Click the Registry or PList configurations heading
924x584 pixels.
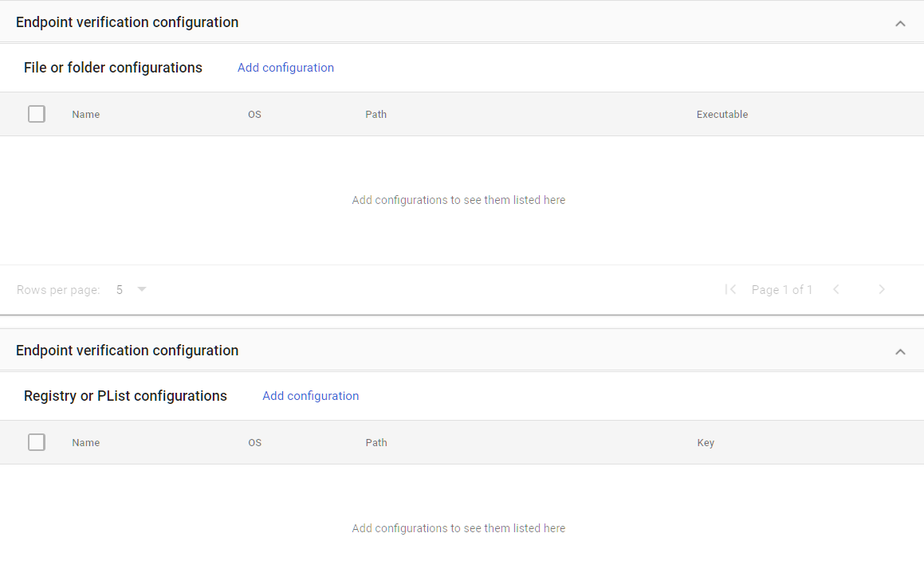pos(125,396)
